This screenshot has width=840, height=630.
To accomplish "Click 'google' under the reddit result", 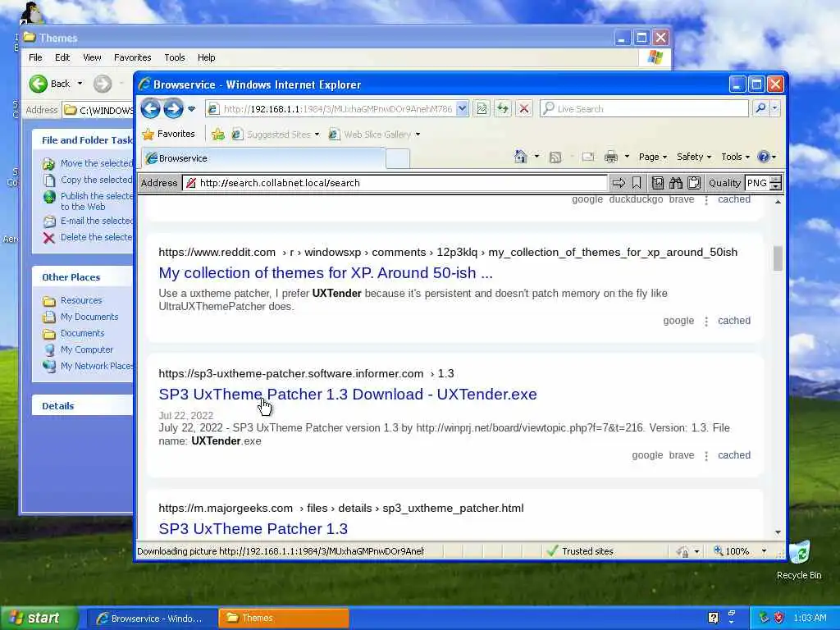I will [678, 321].
